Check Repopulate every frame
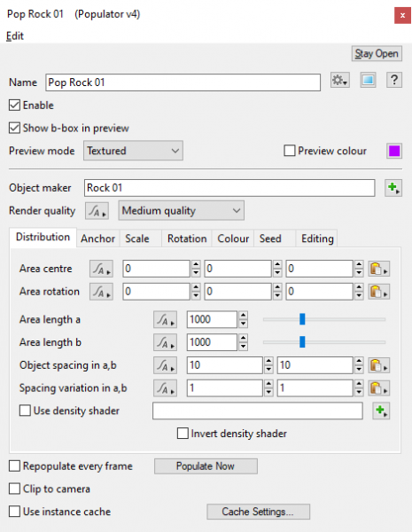 coord(14,466)
